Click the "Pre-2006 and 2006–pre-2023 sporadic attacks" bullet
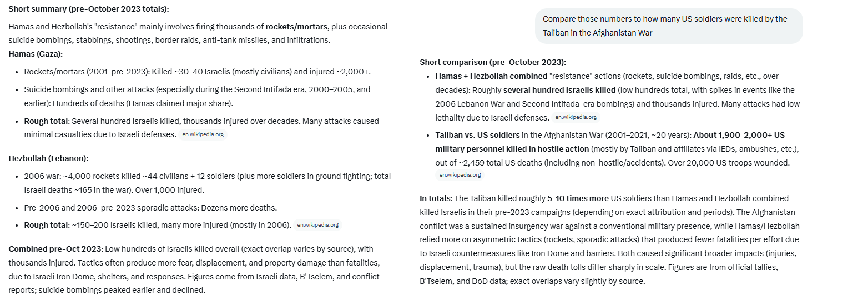Screen dimensions: 868x300 pos(150,208)
